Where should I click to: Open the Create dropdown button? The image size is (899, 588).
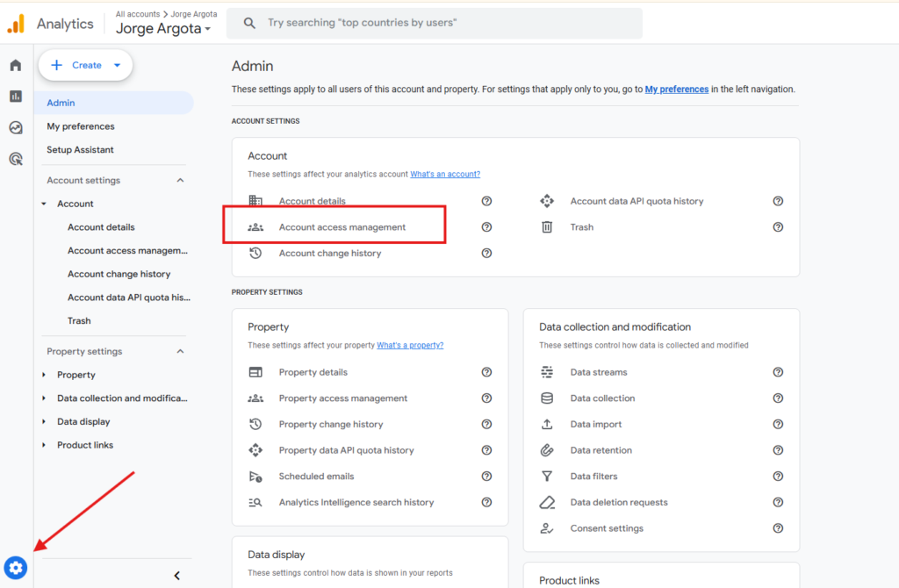tap(85, 65)
